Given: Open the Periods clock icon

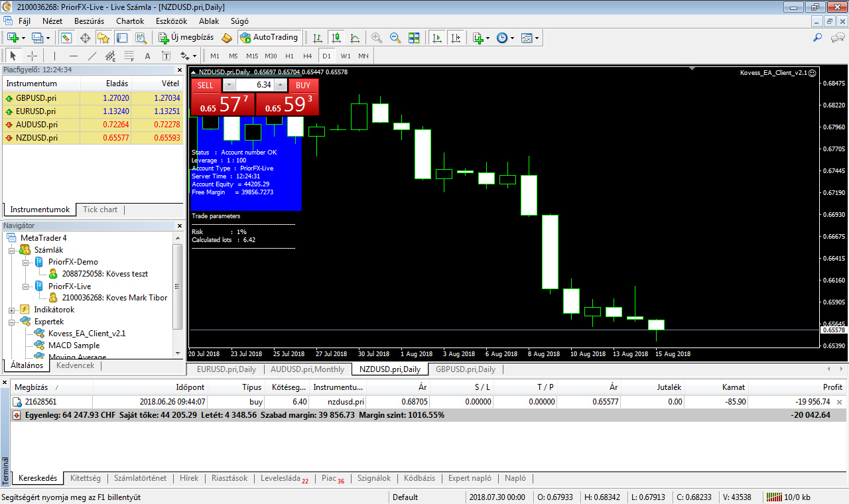Looking at the screenshot, I should (x=501, y=38).
